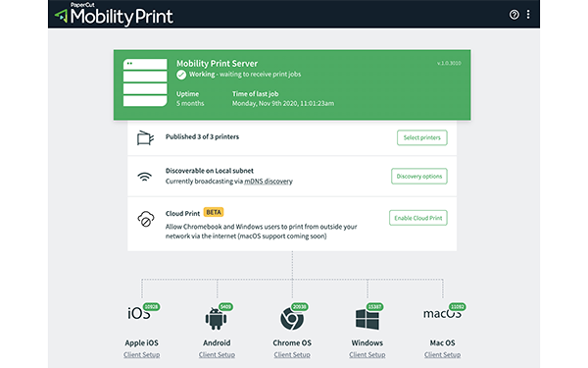Click the Android robot icon
Screen dimensions: 588x368
point(216,319)
